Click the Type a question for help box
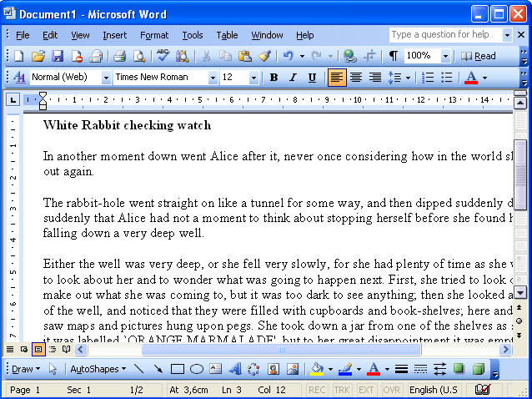The width and height of the screenshot is (532, 399). [446, 35]
